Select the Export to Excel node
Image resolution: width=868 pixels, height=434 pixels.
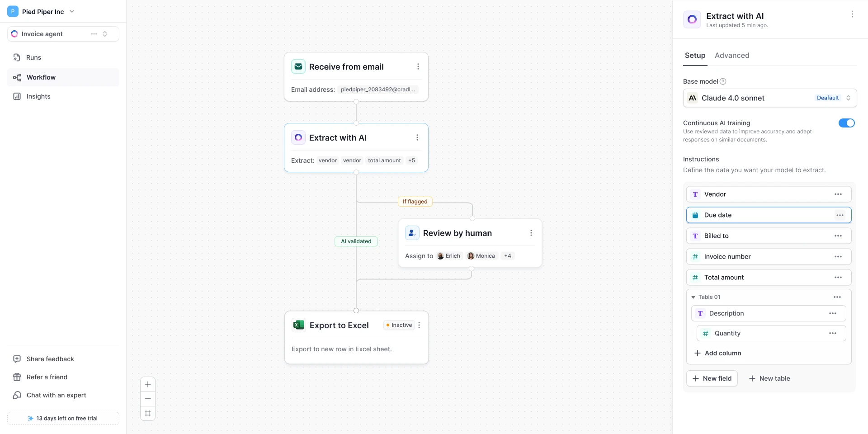point(356,337)
